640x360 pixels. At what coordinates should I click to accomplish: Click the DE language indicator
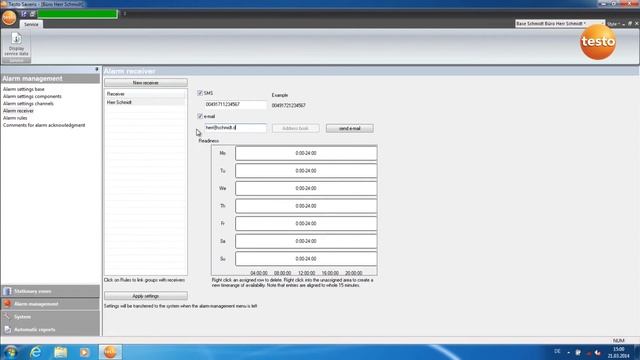tap(557, 352)
